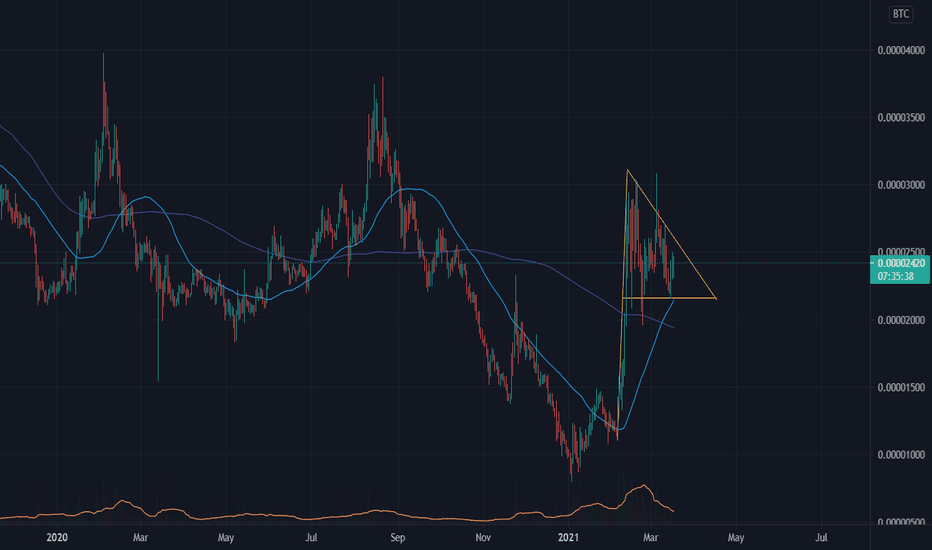932x550 pixels.
Task: Click the countdown timer 07:35:38
Action: (x=898, y=276)
